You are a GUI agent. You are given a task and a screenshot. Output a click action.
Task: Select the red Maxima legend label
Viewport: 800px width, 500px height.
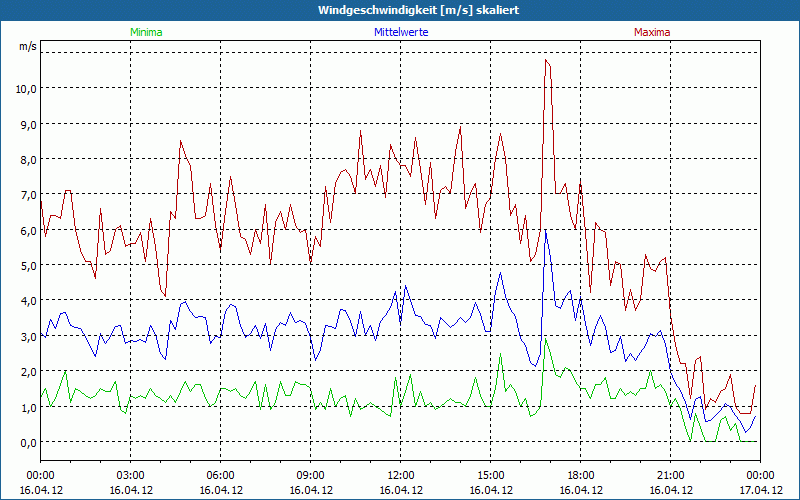click(x=652, y=32)
